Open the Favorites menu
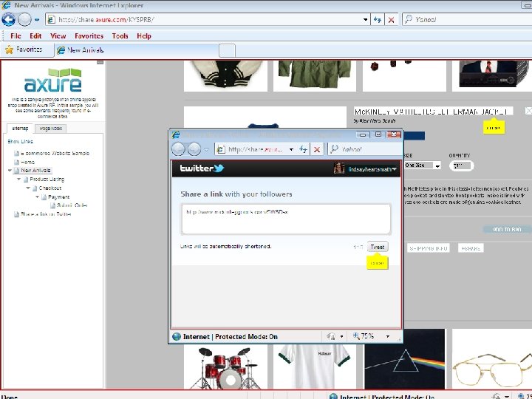Viewport: 532px width, 399px height. coord(89,36)
